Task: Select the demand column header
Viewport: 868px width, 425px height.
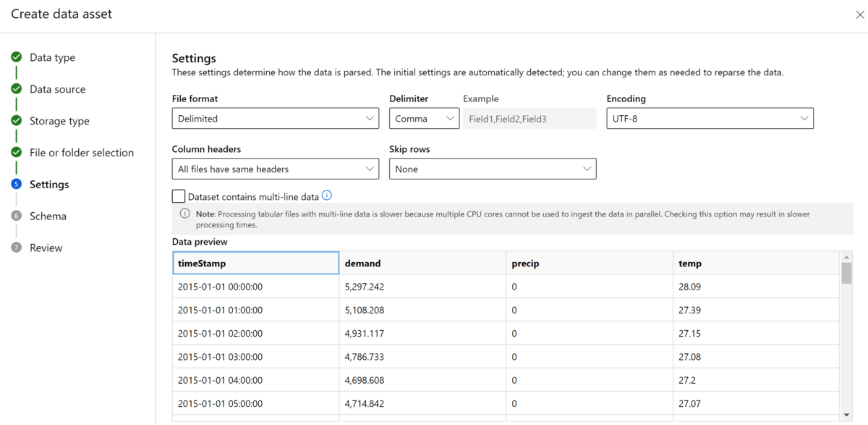Action: [422, 264]
